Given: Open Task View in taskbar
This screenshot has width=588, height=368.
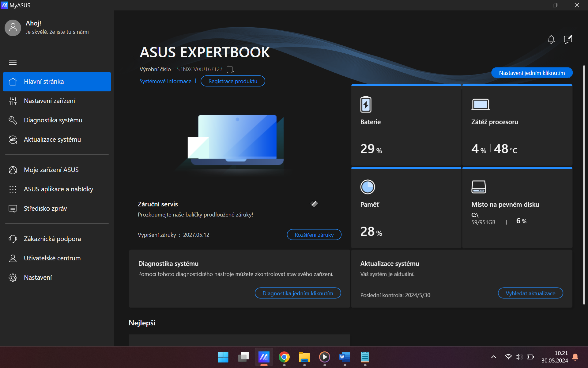Looking at the screenshot, I should point(243,357).
